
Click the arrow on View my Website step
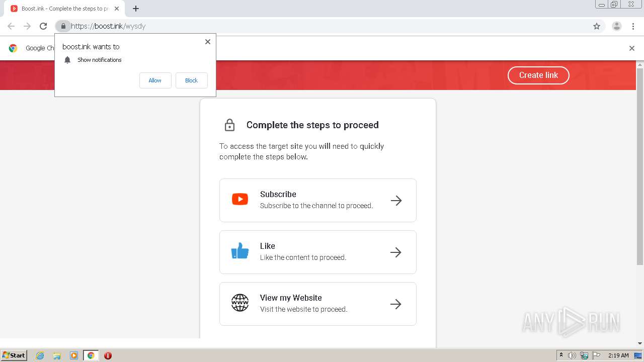coord(396,304)
